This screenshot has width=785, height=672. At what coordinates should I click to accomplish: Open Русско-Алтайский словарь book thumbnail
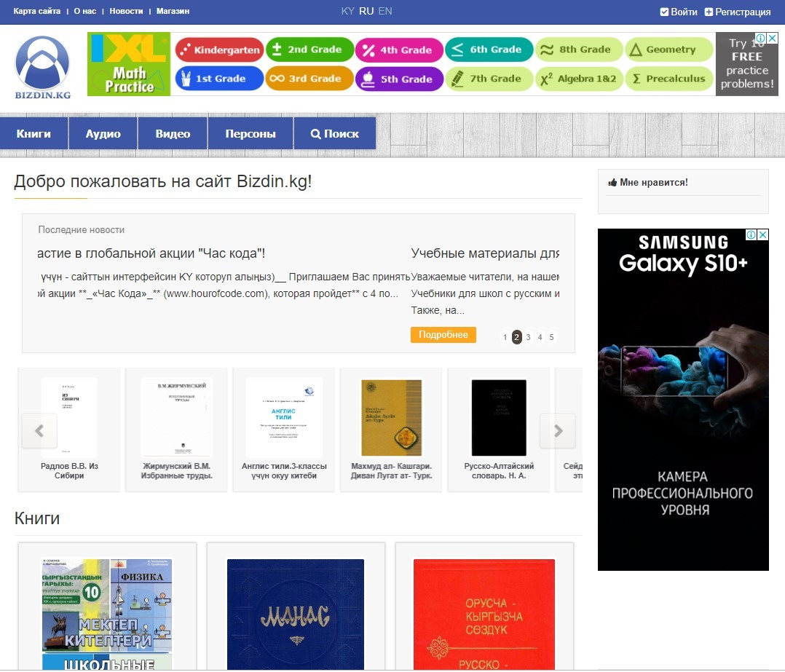(x=499, y=418)
